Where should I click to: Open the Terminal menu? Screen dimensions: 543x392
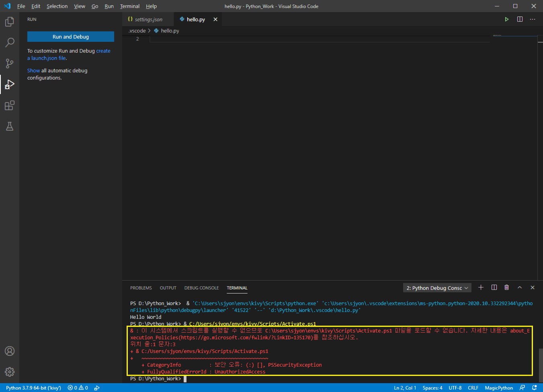[x=130, y=6]
